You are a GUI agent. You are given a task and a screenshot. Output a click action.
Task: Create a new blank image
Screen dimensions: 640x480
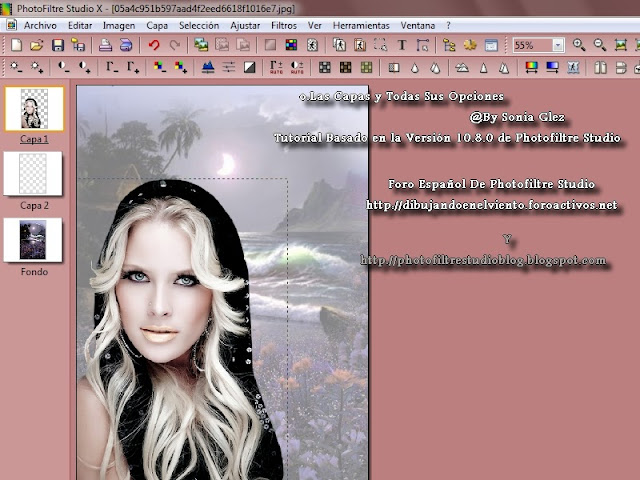[16, 44]
